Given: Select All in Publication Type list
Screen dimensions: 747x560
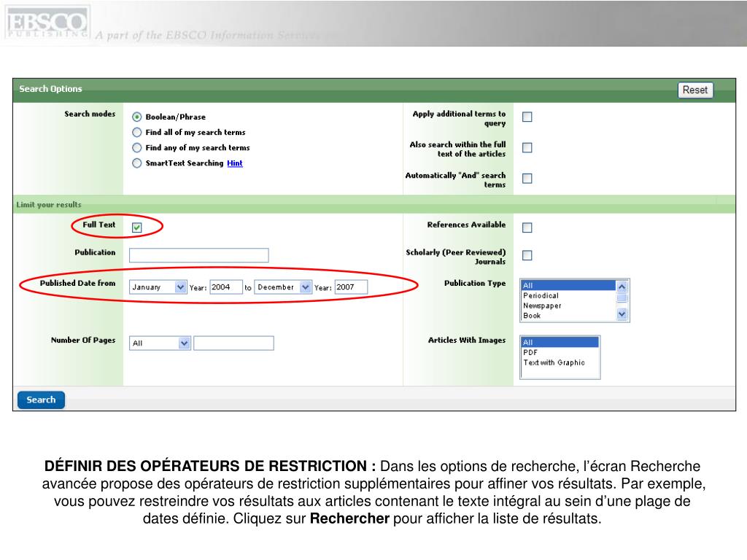Looking at the screenshot, I should (x=568, y=285).
